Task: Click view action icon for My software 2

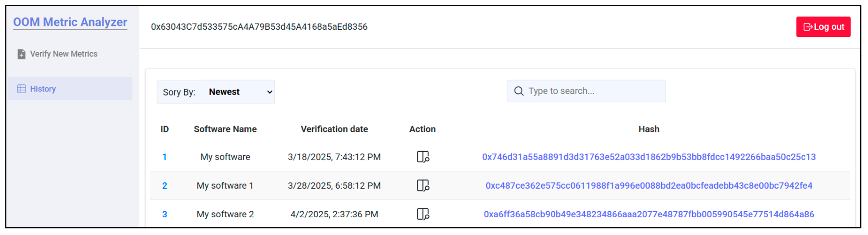Action: [x=423, y=214]
